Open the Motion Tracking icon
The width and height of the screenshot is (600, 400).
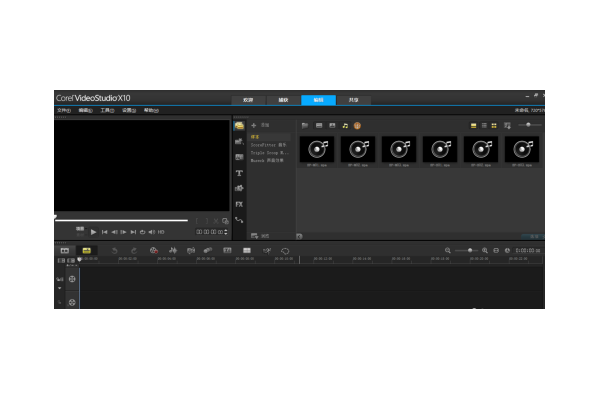[267, 251]
